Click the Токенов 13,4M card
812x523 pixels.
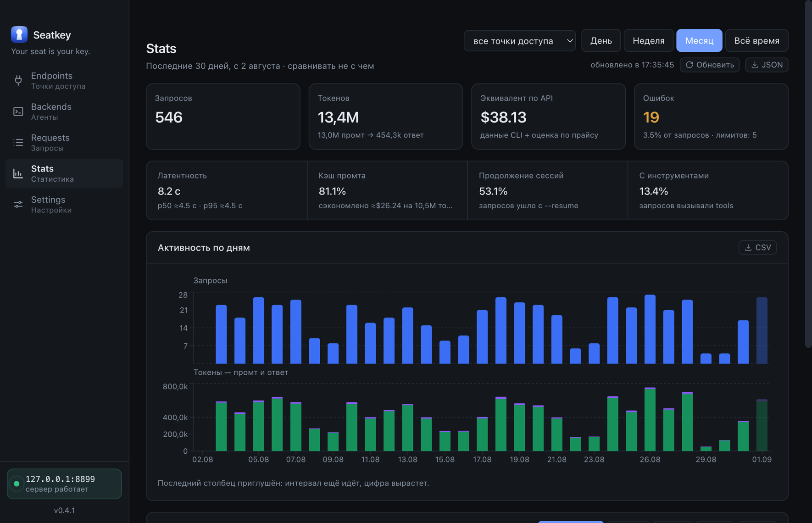pyautogui.click(x=386, y=117)
